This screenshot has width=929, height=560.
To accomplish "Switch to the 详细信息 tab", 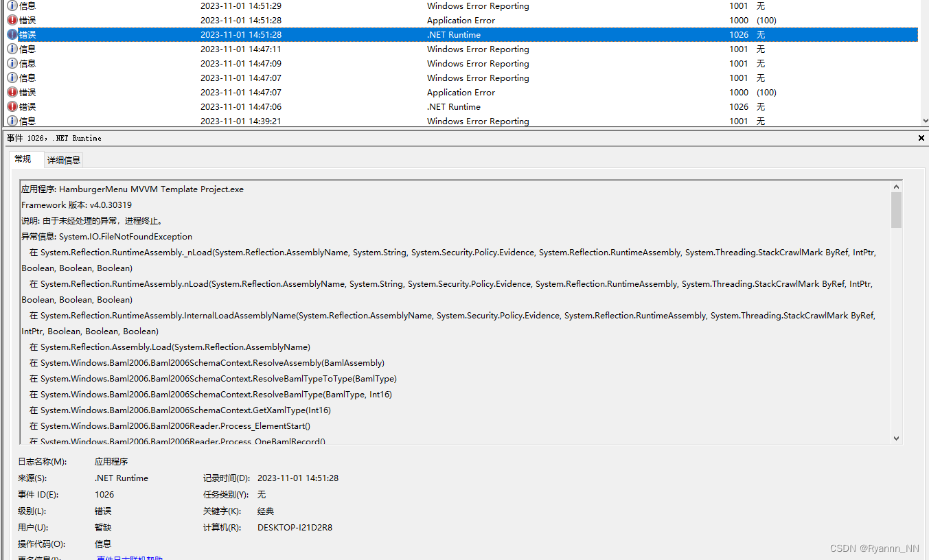I will click(63, 160).
